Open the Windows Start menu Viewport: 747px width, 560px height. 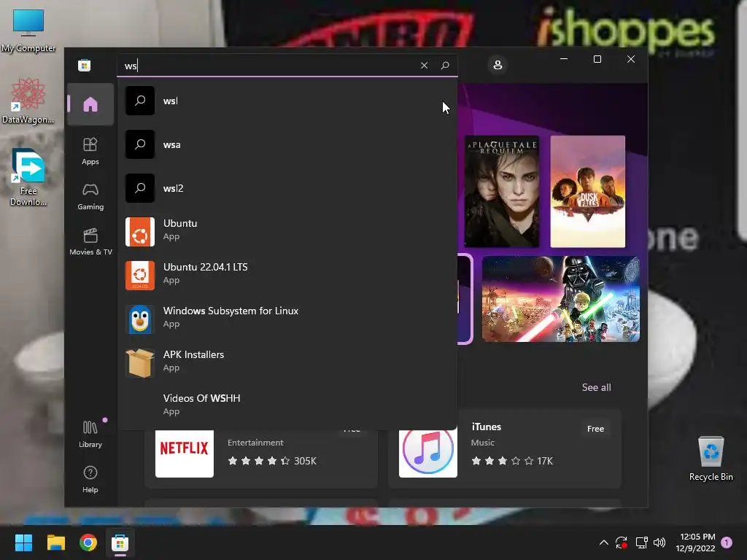pyautogui.click(x=23, y=542)
